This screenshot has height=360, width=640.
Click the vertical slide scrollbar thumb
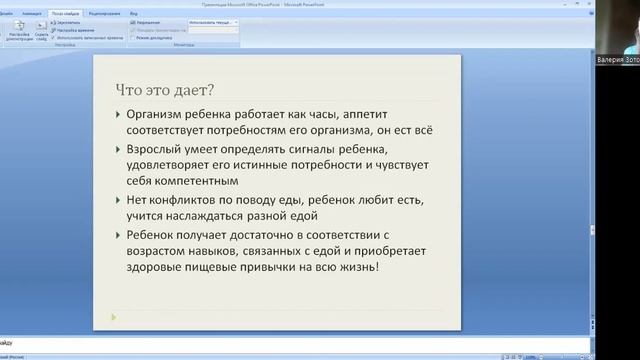[x=592, y=230]
